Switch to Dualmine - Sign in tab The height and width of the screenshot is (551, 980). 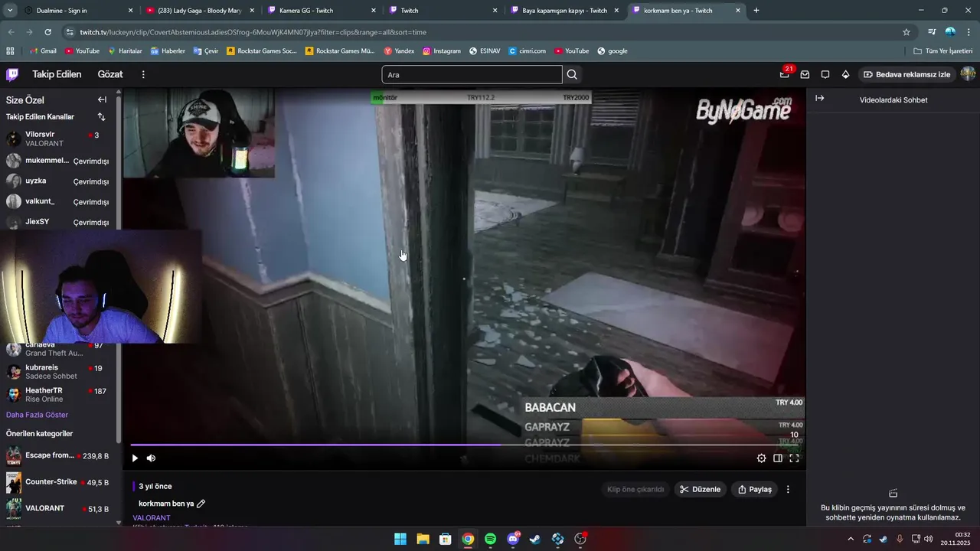pos(79,11)
